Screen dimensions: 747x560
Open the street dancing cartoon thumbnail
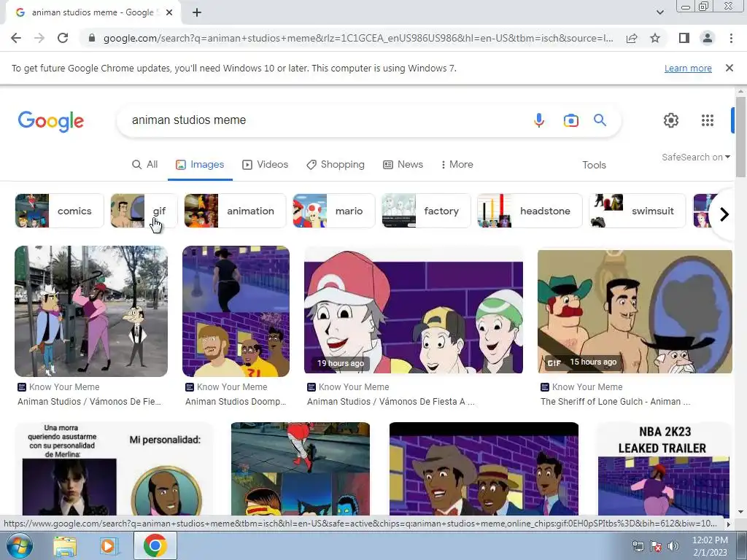point(91,311)
